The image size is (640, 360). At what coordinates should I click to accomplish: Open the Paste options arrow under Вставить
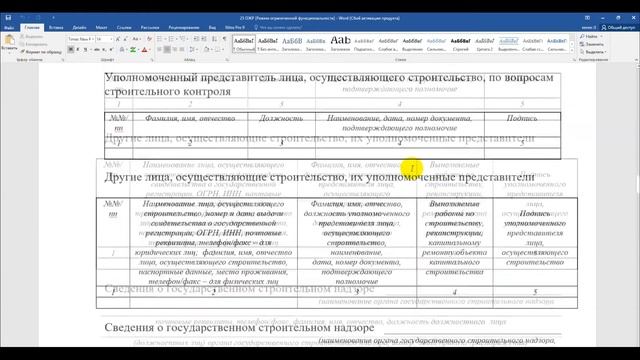tap(9, 52)
